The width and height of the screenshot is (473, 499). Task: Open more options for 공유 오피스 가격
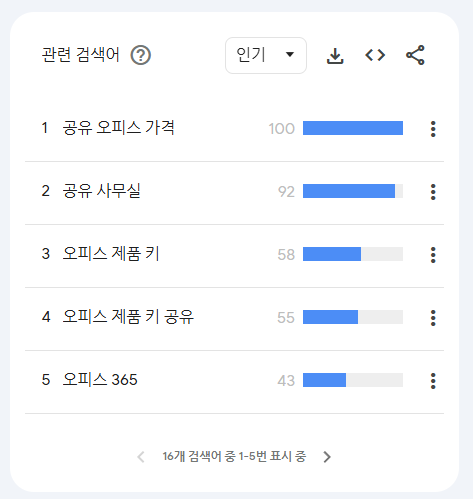[x=433, y=129]
